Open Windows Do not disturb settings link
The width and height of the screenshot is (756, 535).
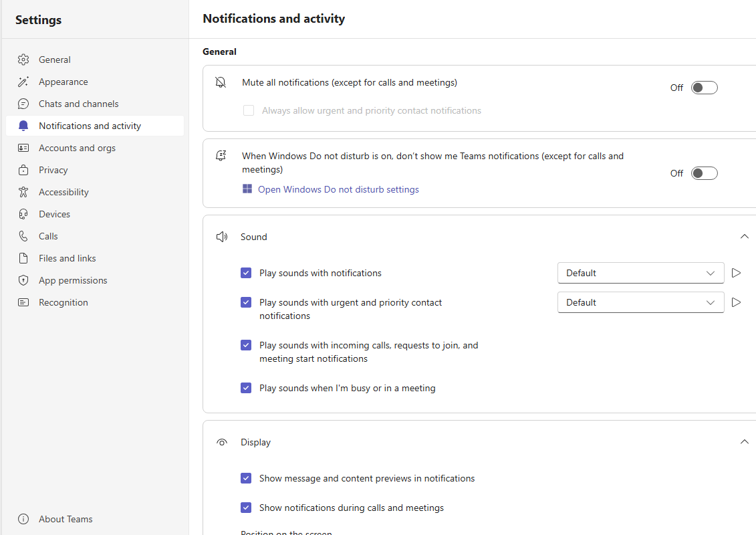pyautogui.click(x=338, y=189)
